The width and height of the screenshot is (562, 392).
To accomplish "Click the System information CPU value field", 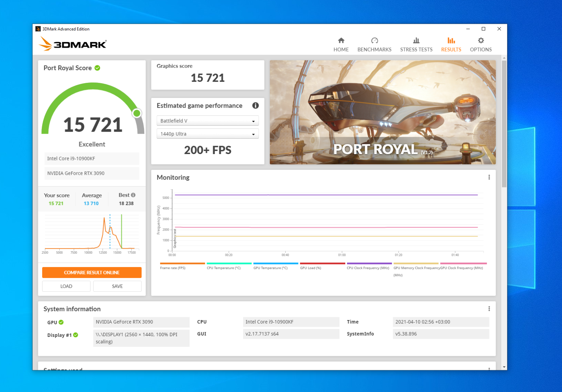I will (291, 322).
